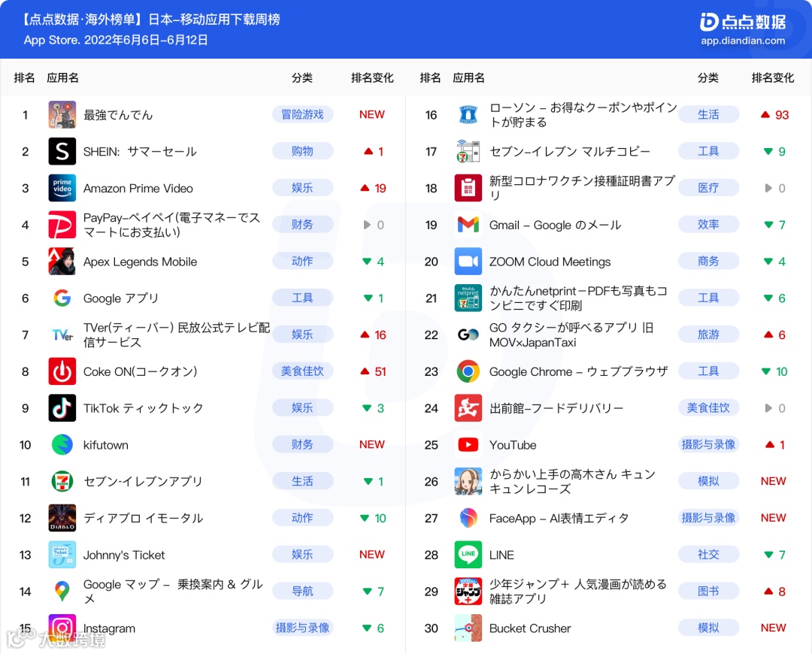Screen dimensions: 812x654
Task: Click the kifutown app icon
Action: [62, 445]
